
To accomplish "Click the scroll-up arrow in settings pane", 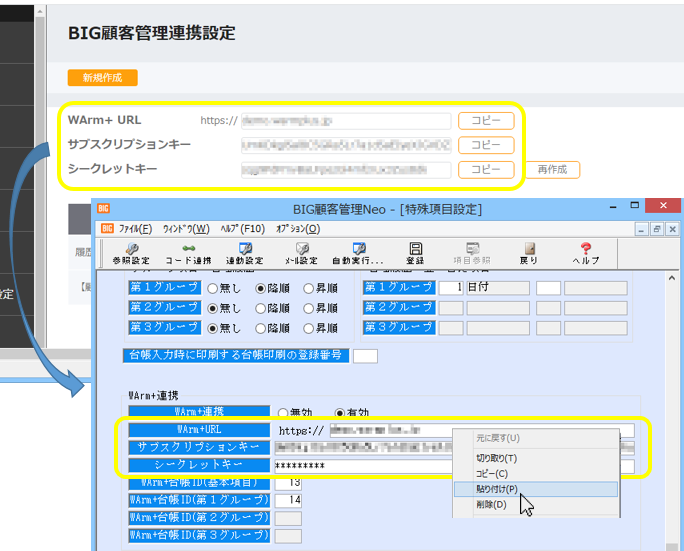I will (672, 278).
